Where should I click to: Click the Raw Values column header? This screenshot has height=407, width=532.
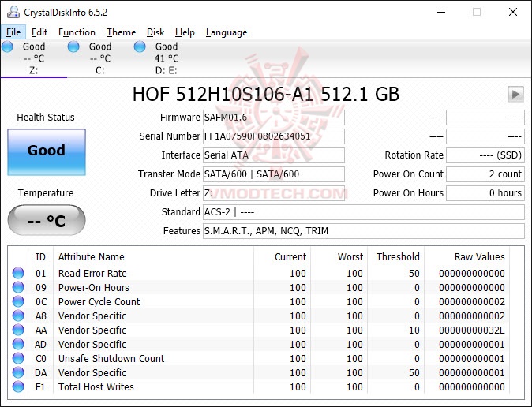[x=466, y=257]
